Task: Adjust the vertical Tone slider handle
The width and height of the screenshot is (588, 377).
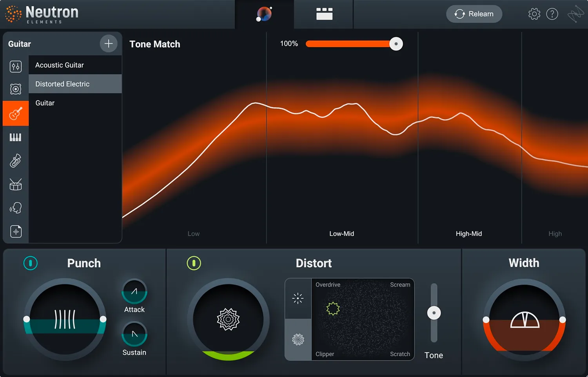Action: [434, 313]
